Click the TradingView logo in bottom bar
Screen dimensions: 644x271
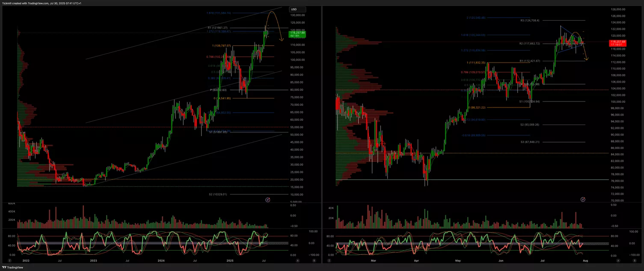(x=13, y=267)
